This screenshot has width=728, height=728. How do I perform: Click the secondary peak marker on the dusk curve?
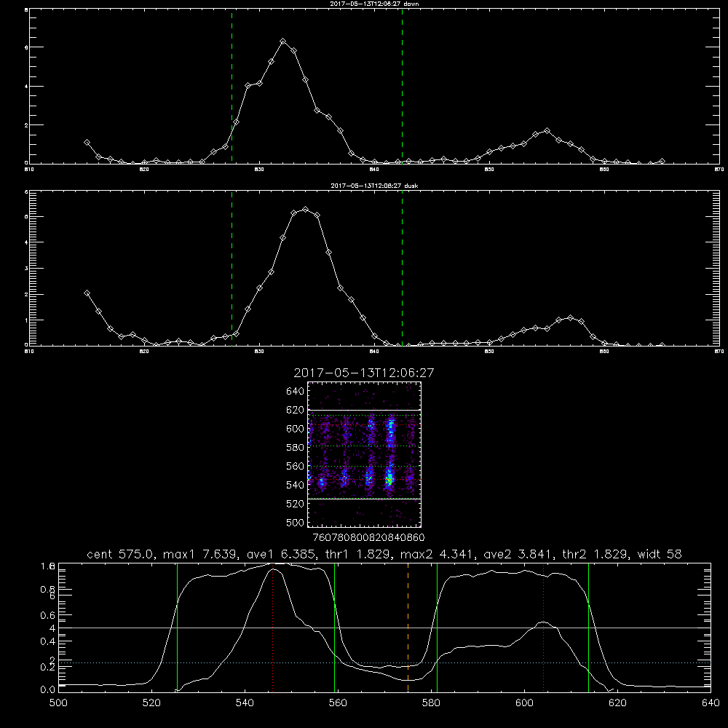[571, 317]
